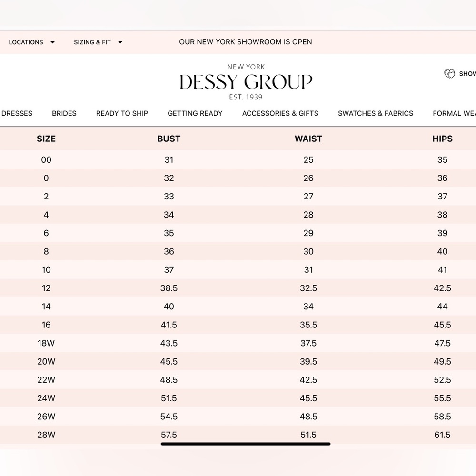Select Ready to Ship in navigation
The width and height of the screenshot is (476, 476).
pos(122,113)
